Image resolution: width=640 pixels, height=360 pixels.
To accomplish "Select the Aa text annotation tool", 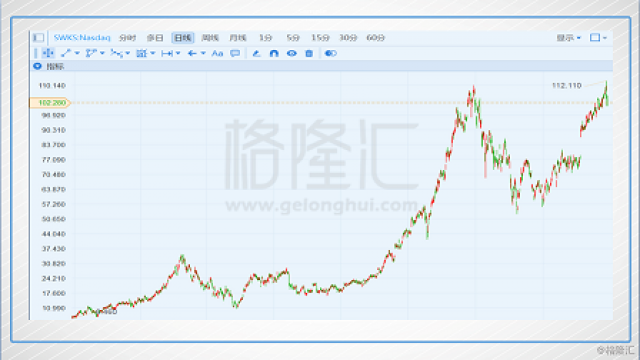I will click(x=218, y=53).
